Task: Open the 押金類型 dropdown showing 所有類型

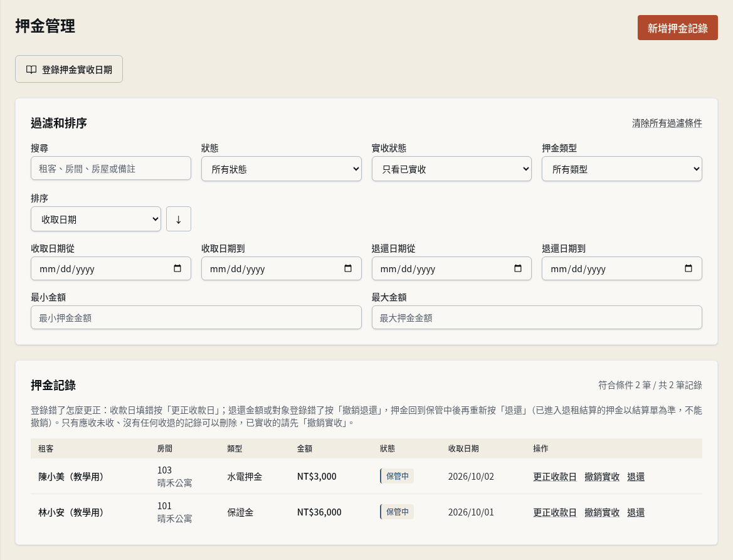Action: point(622,169)
